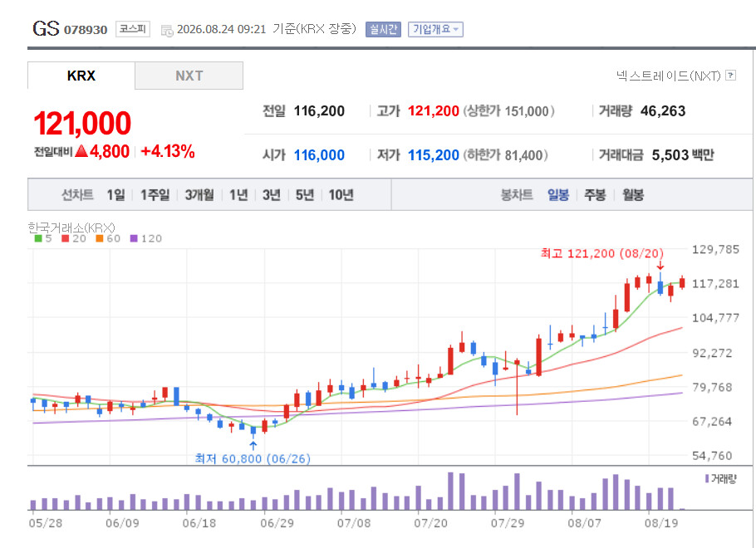This screenshot has height=548, width=756.
Task: Click the red up-triangle price change icon
Action: 81,151
